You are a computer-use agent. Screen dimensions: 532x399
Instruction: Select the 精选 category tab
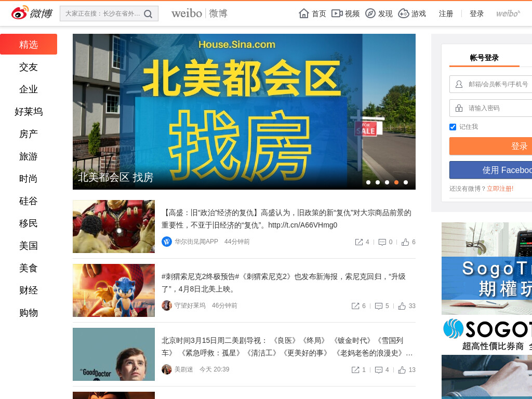[29, 44]
